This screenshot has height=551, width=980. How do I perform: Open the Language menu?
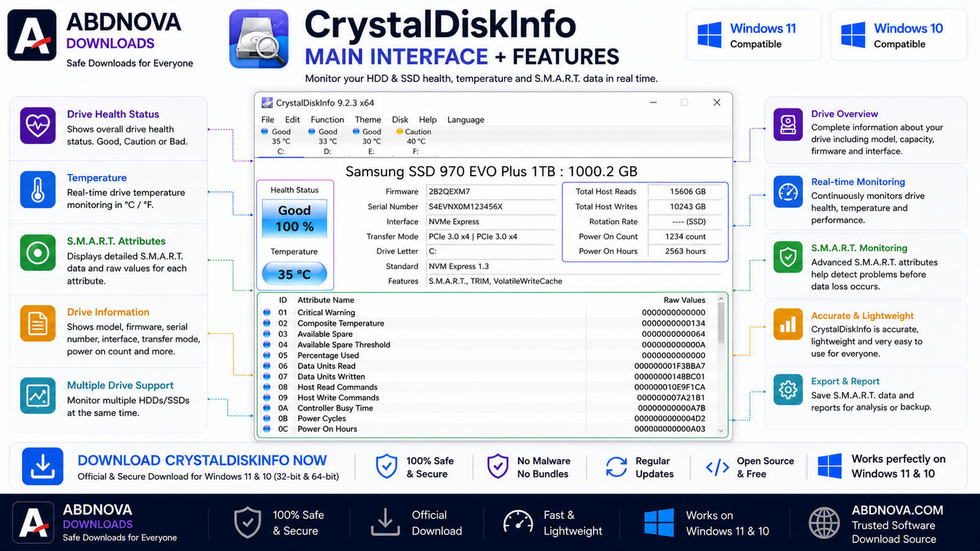tap(466, 119)
